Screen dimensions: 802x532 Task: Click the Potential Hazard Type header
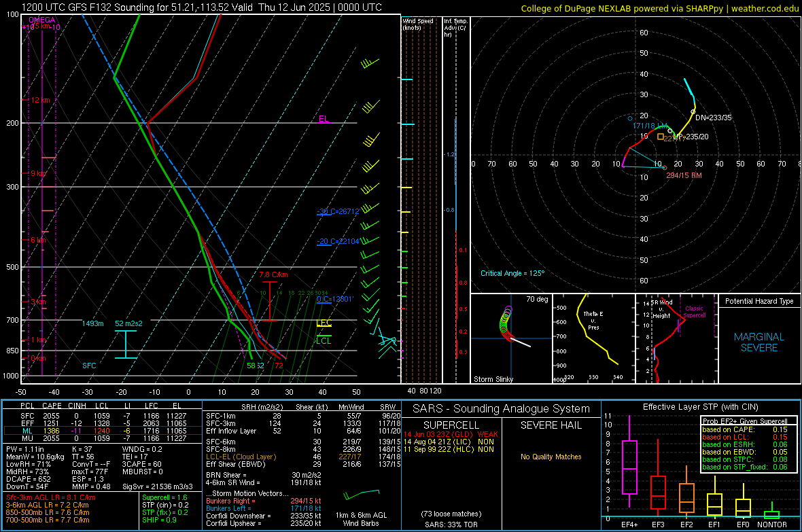point(759,301)
